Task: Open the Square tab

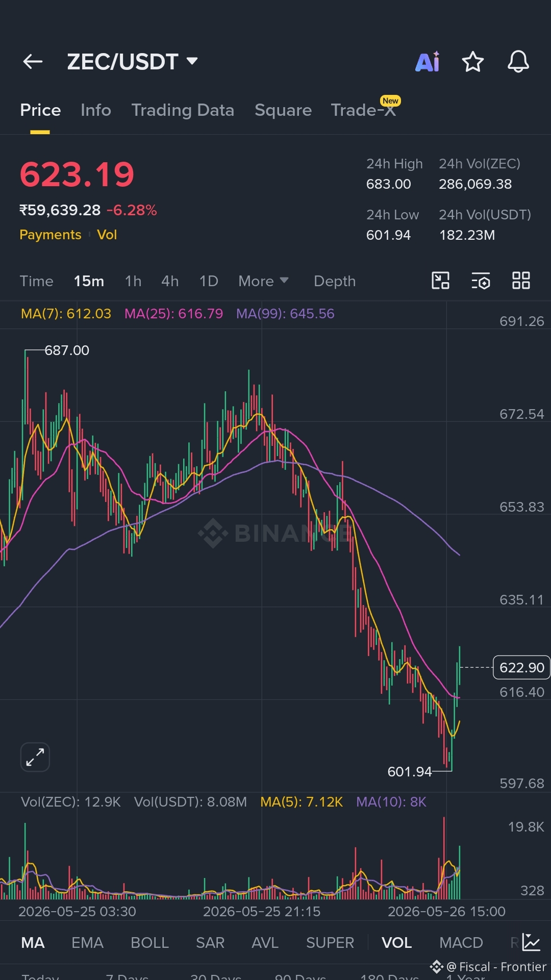Action: tap(283, 110)
